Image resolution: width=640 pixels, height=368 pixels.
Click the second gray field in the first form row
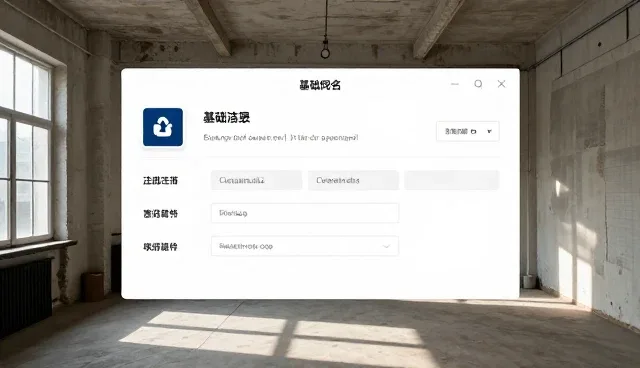353,180
